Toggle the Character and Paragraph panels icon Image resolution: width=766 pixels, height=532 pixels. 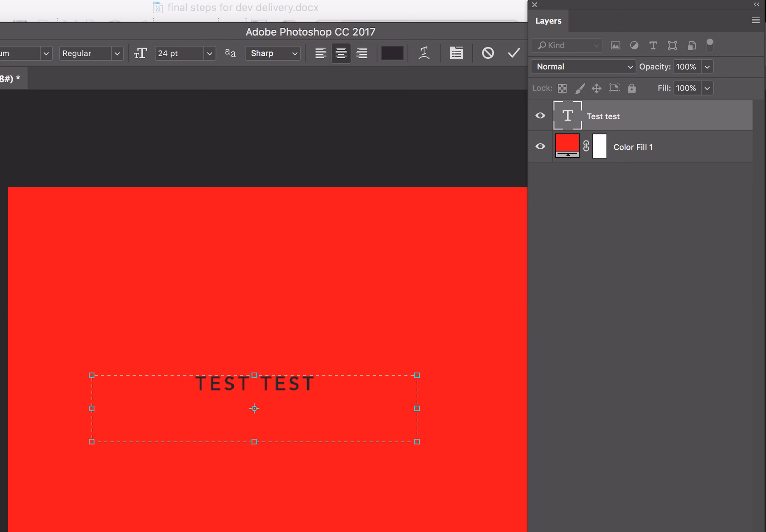click(x=456, y=53)
